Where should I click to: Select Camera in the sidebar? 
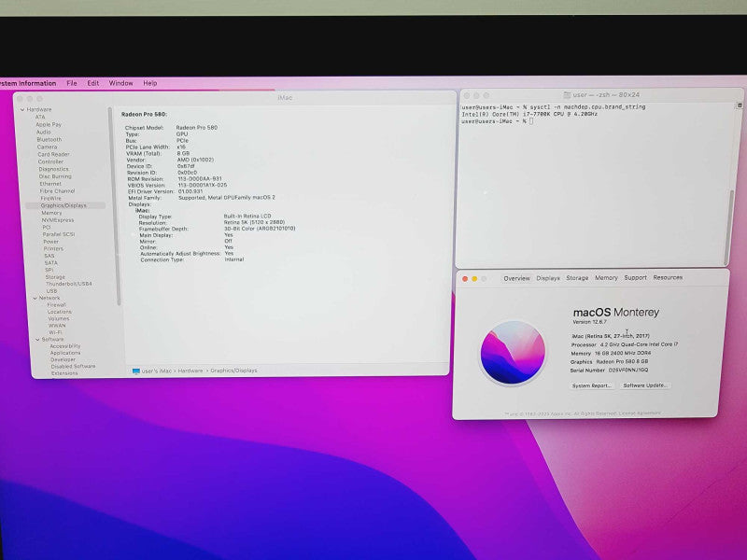point(47,147)
